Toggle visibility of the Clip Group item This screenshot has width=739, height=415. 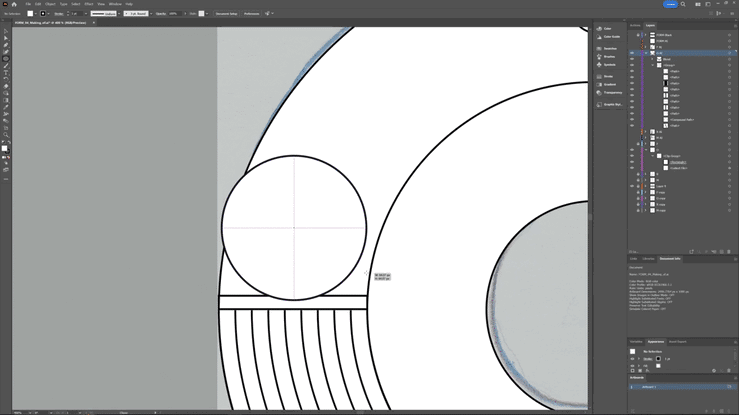coord(632,156)
